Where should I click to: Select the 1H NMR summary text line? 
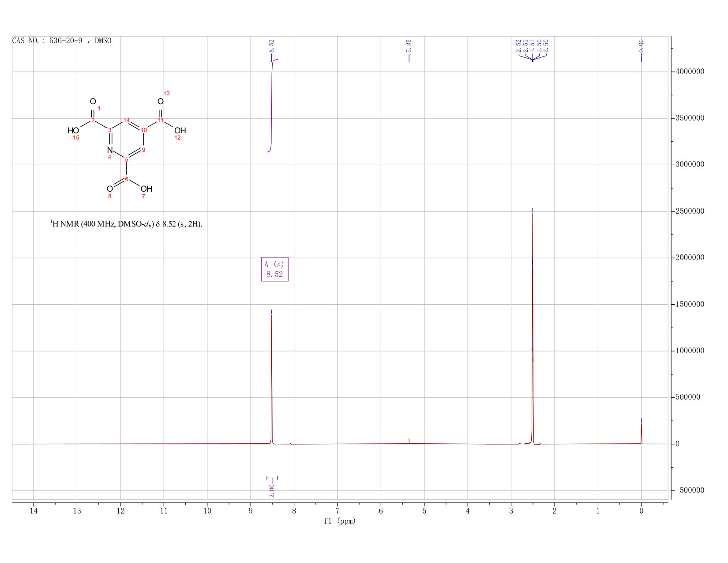pyautogui.click(x=126, y=224)
